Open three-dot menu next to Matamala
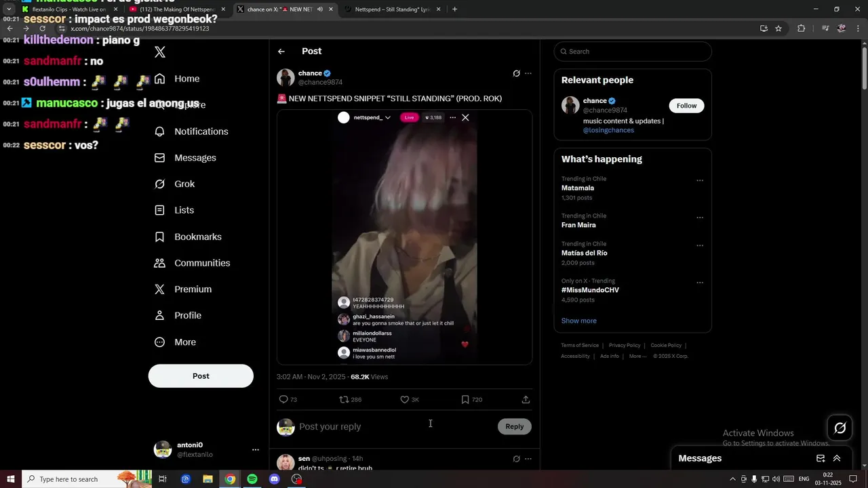Screen dimensions: 868x488 700,180
